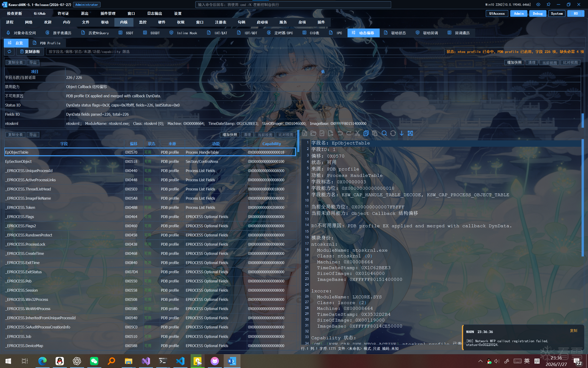Click the new file icon in editor toolbar
The height and width of the screenshot is (368, 588).
(x=305, y=133)
